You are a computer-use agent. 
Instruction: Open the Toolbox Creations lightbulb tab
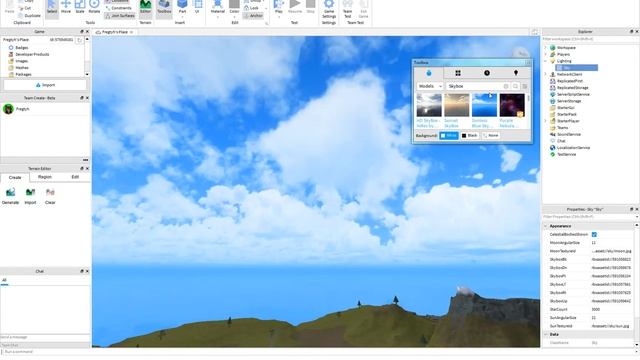(516, 73)
